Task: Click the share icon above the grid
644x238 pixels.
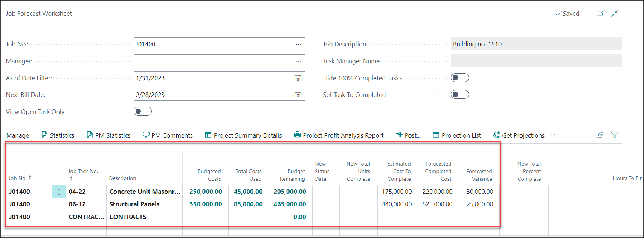Action: (600, 135)
